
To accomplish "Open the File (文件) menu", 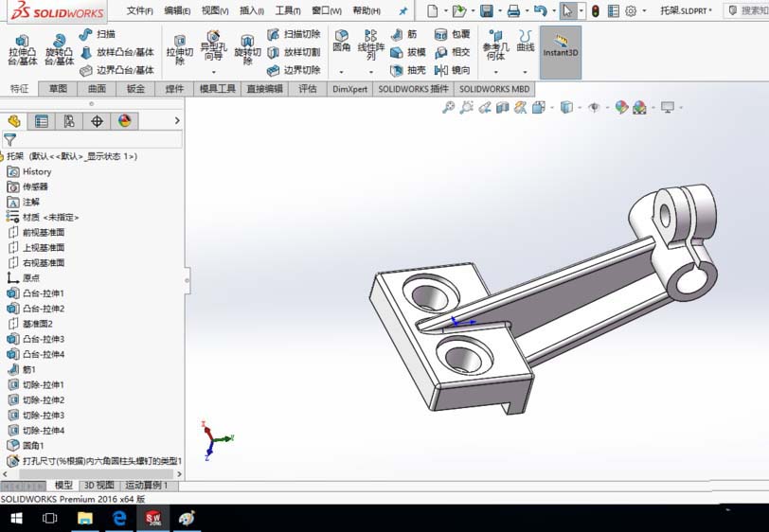I will (140, 10).
